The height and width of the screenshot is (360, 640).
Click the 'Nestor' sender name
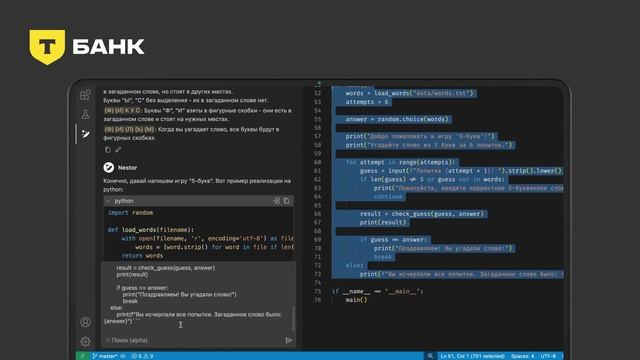[x=127, y=167]
